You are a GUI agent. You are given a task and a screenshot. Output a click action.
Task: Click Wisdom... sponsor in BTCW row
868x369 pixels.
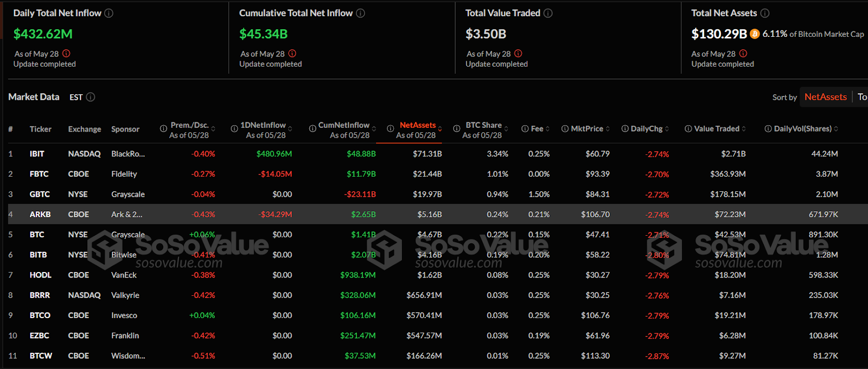point(128,355)
